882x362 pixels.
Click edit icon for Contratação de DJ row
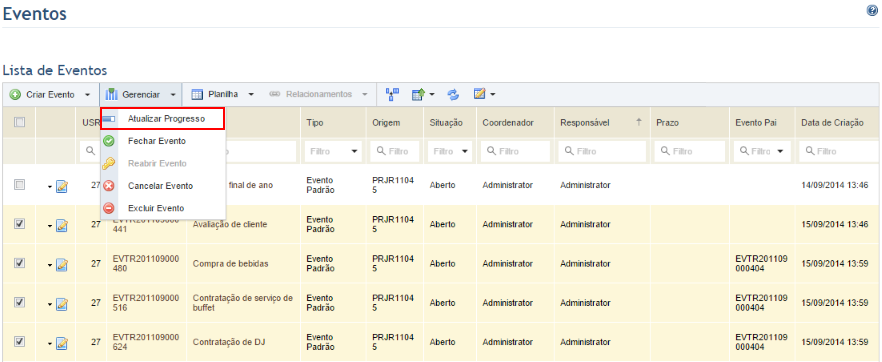62,343
